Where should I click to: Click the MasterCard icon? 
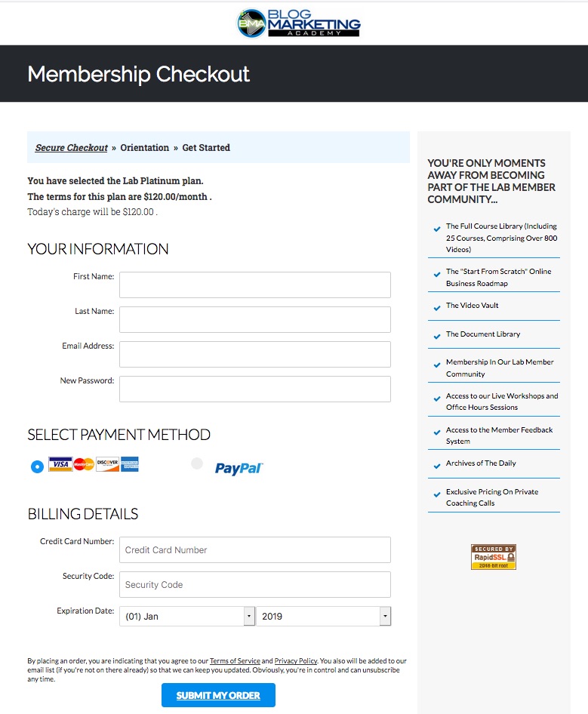point(84,464)
